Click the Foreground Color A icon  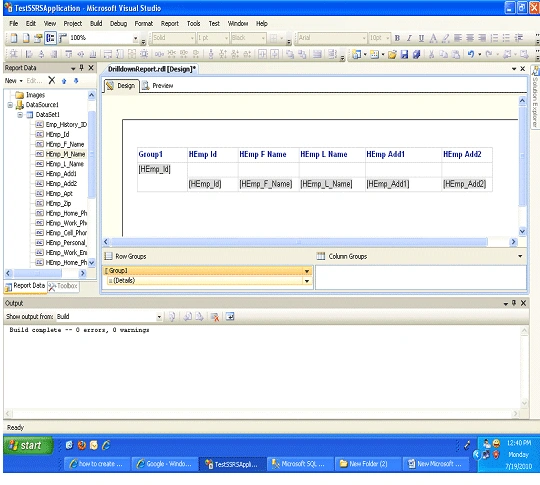[433, 38]
